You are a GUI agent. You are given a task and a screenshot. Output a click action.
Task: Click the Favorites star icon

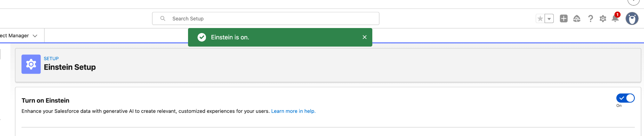coord(540,19)
